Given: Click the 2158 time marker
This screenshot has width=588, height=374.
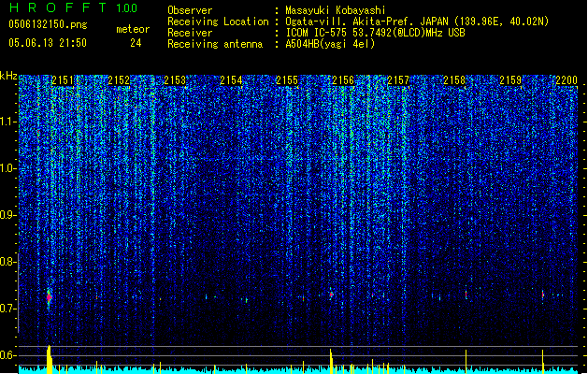Looking at the screenshot, I should 454,80.
